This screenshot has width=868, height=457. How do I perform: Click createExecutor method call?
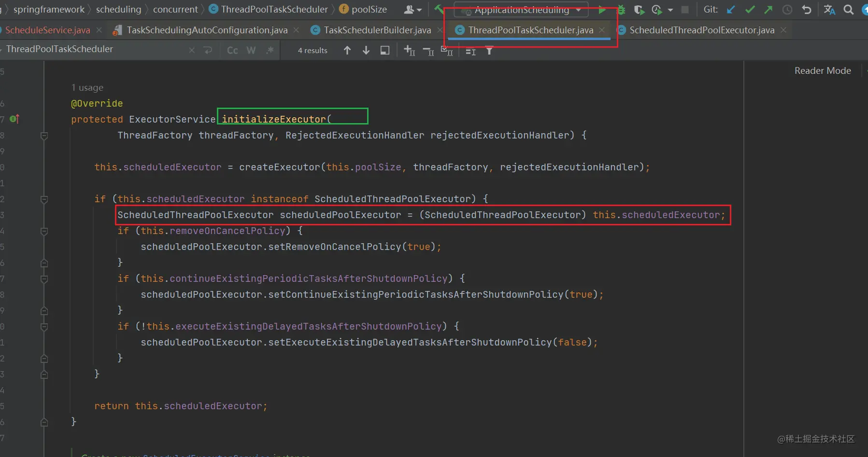point(279,167)
